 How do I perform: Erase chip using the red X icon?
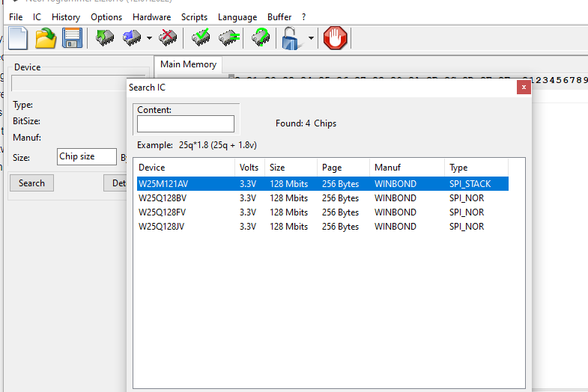(x=168, y=37)
